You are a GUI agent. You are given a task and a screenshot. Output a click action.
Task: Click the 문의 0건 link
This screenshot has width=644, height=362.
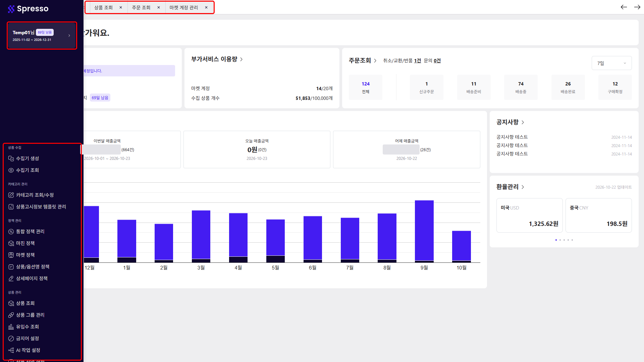pos(432,61)
